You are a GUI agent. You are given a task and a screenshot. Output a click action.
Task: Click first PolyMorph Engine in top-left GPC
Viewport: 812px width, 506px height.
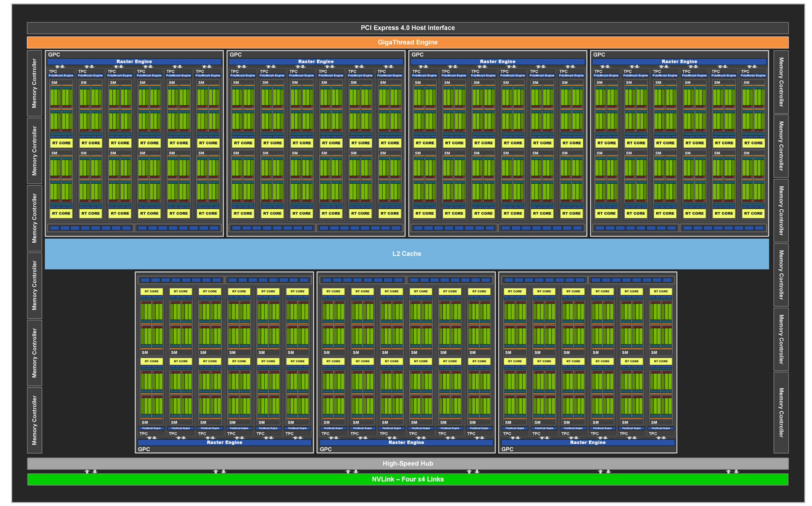tap(61, 75)
